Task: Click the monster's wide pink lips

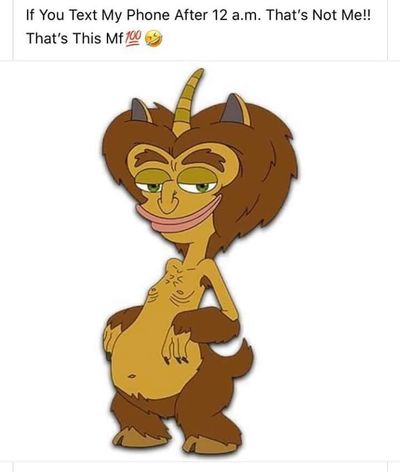Action: point(177,216)
